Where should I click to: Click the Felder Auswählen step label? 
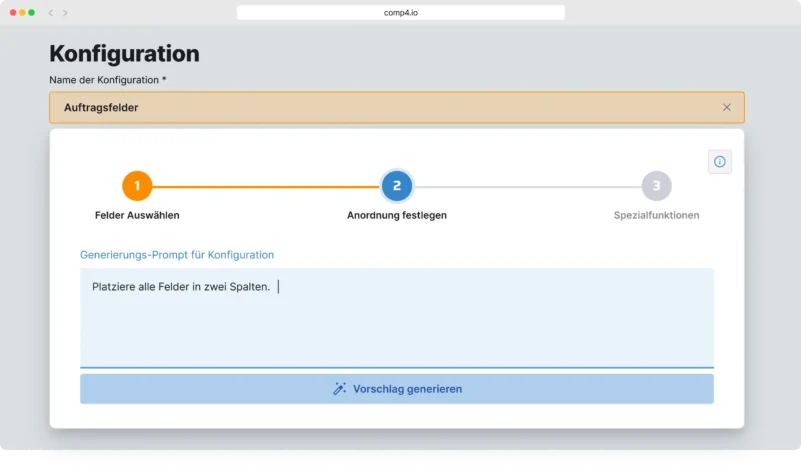137,215
